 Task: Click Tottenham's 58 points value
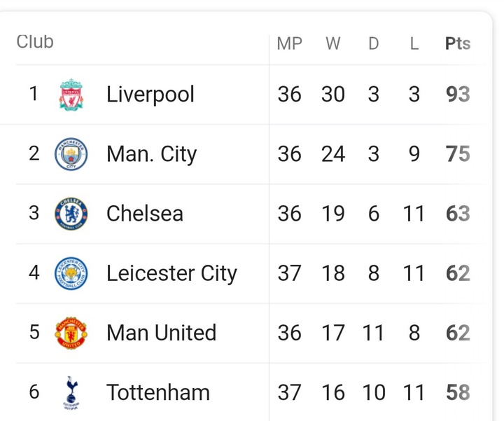coord(458,392)
